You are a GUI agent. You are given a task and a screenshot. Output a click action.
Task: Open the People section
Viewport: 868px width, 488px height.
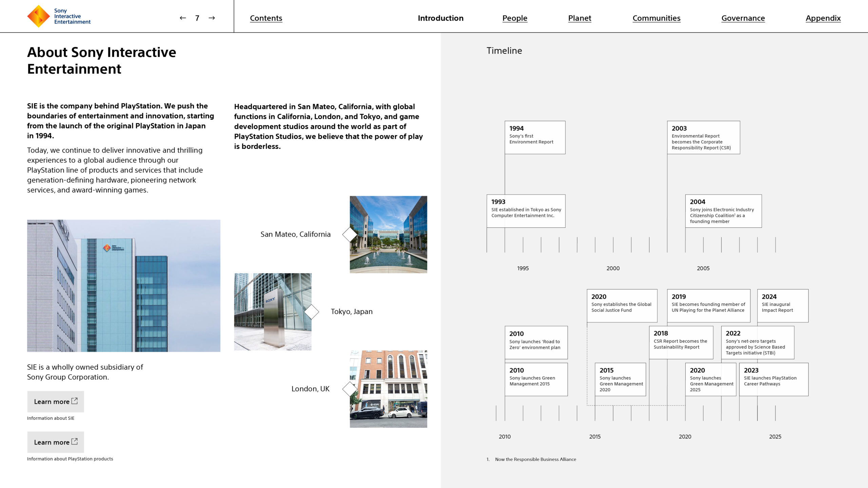coord(515,18)
